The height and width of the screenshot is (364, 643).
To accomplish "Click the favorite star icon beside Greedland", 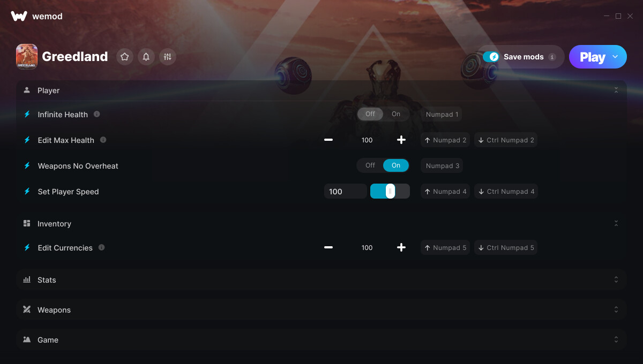I will pyautogui.click(x=125, y=57).
